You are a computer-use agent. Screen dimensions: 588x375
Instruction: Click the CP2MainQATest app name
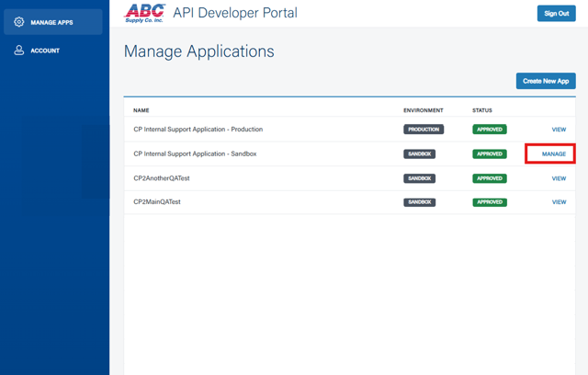[157, 202]
